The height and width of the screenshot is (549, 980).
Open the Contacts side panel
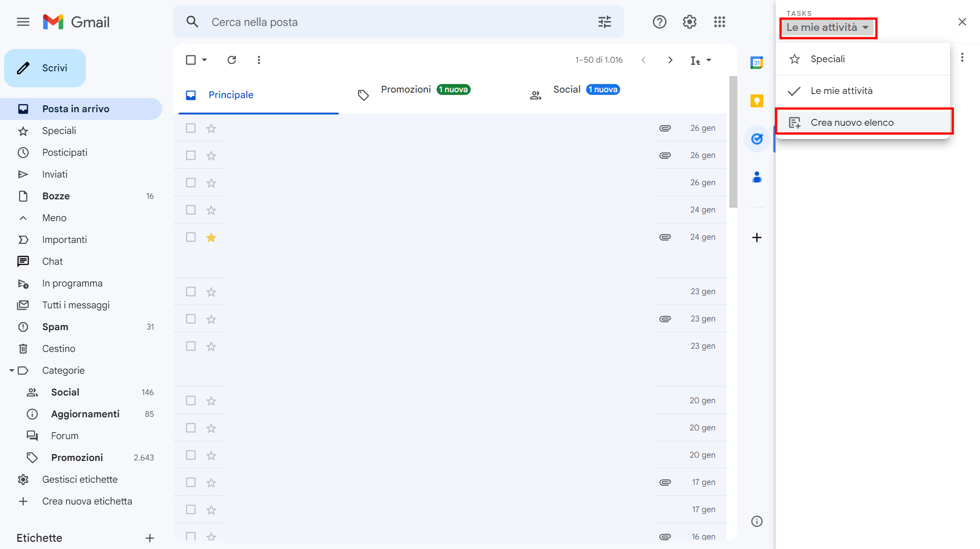tap(756, 177)
